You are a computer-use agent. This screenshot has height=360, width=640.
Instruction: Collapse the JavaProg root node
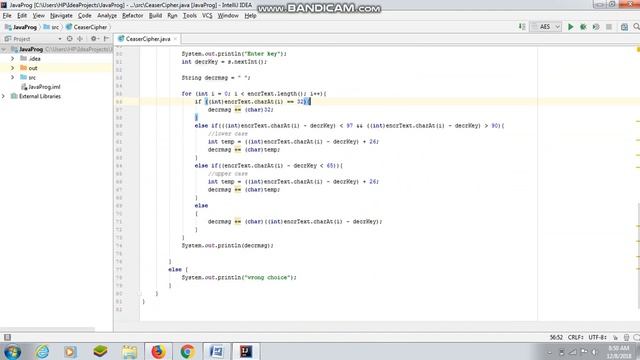point(4,49)
